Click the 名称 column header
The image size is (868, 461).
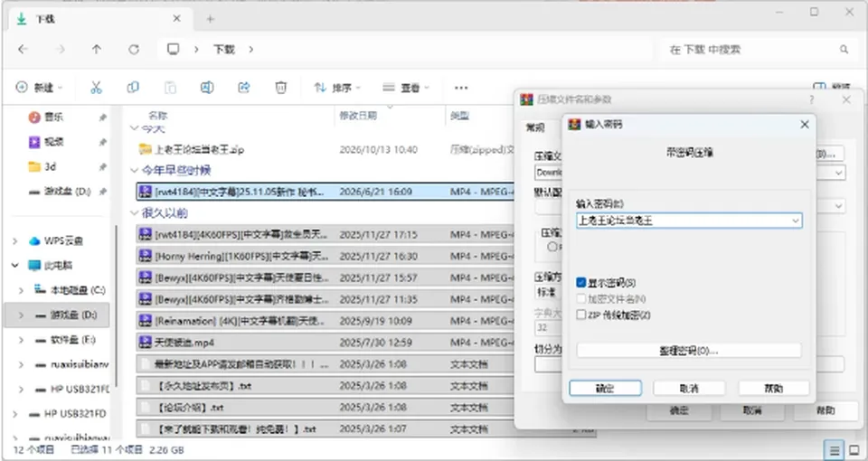157,116
